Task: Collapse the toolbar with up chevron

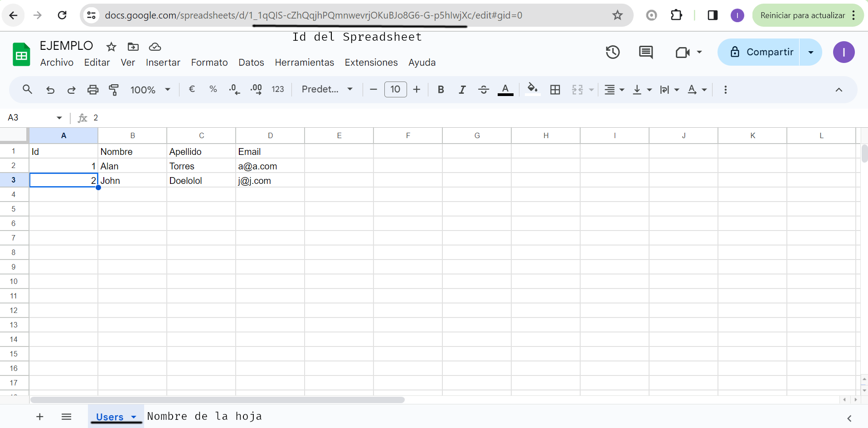Action: (x=839, y=90)
